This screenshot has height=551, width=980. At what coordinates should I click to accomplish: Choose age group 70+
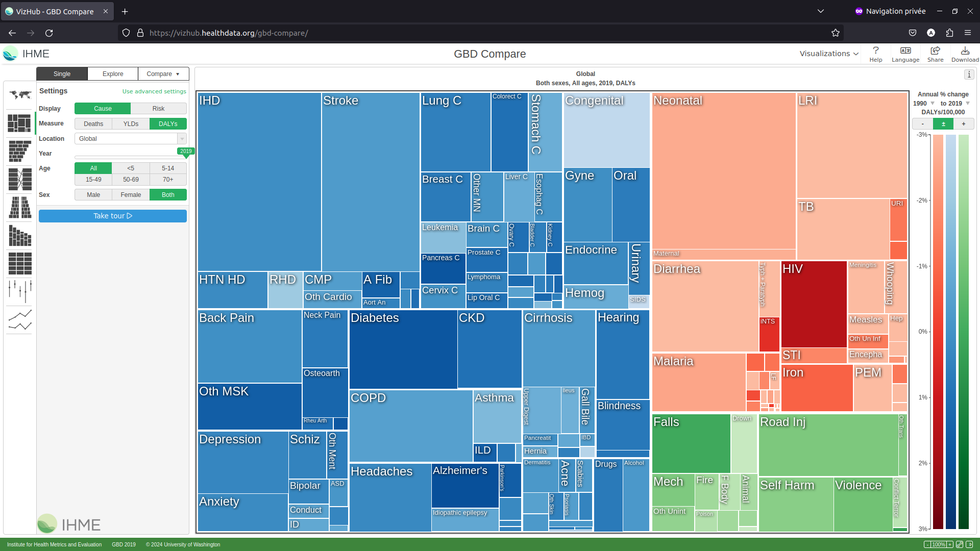[168, 180]
